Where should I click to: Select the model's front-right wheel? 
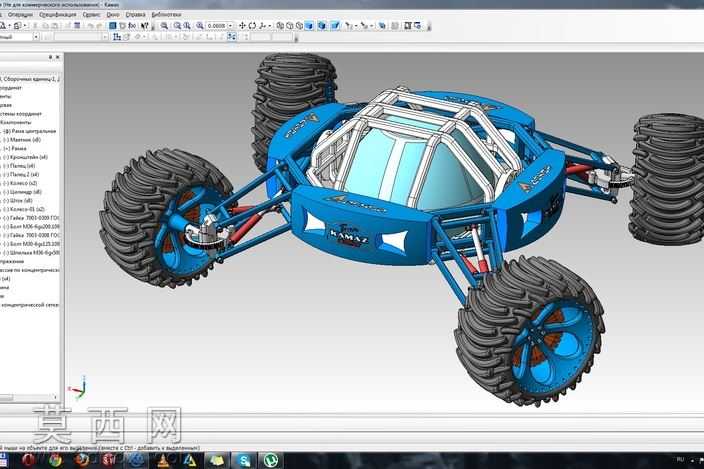[529, 330]
